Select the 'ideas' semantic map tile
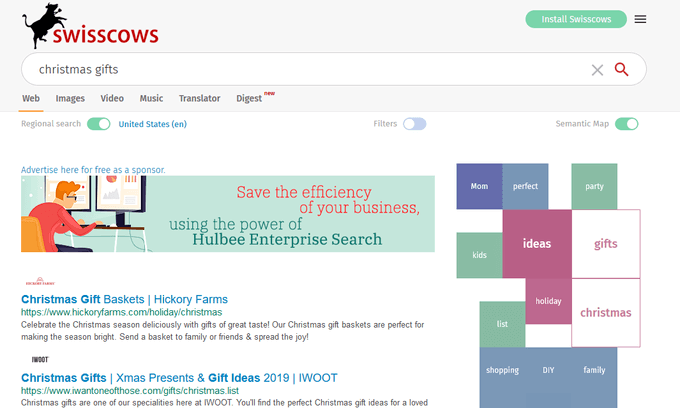The image size is (680, 408). click(x=537, y=244)
